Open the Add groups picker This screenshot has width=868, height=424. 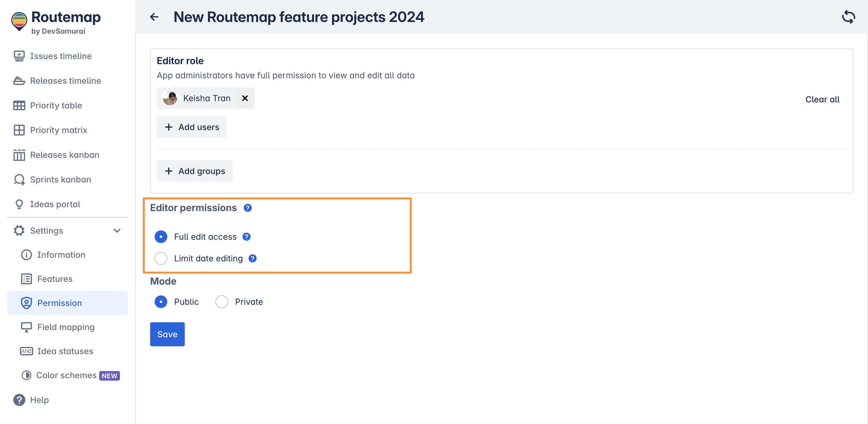click(194, 171)
